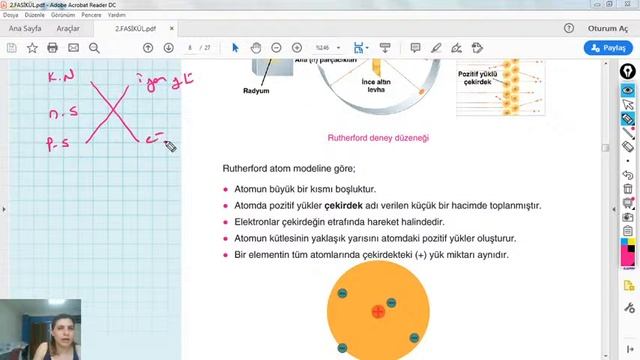Go to the next page arrow

[x=169, y=48]
